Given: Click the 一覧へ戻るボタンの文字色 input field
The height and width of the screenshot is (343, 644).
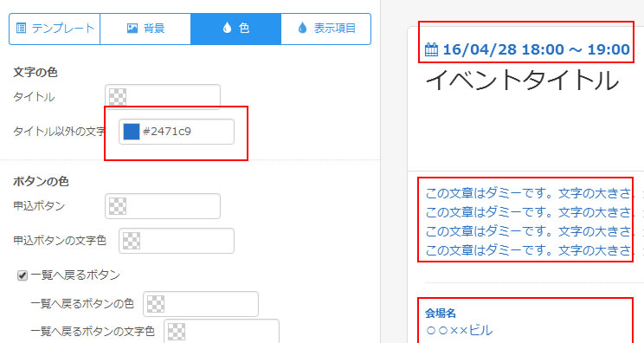Looking at the screenshot, I should click(x=222, y=331).
